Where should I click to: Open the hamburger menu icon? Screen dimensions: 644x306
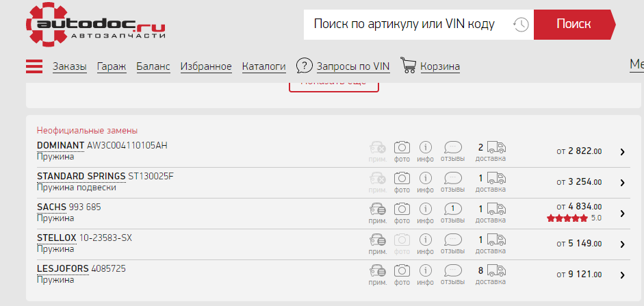(x=34, y=66)
